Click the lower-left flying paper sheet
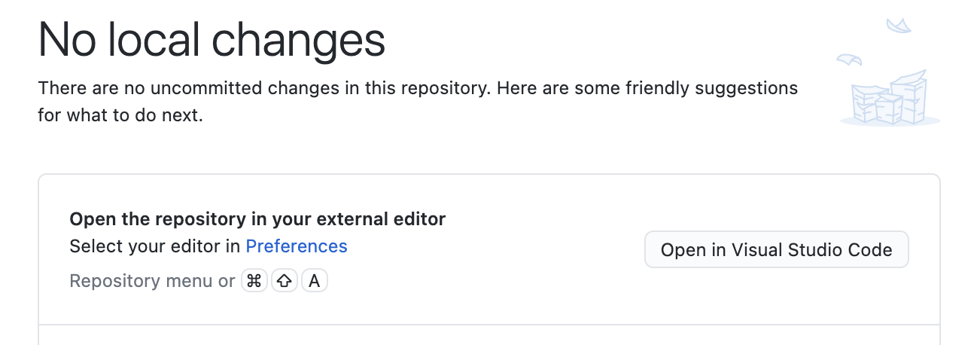The image size is (980, 345). (848, 58)
